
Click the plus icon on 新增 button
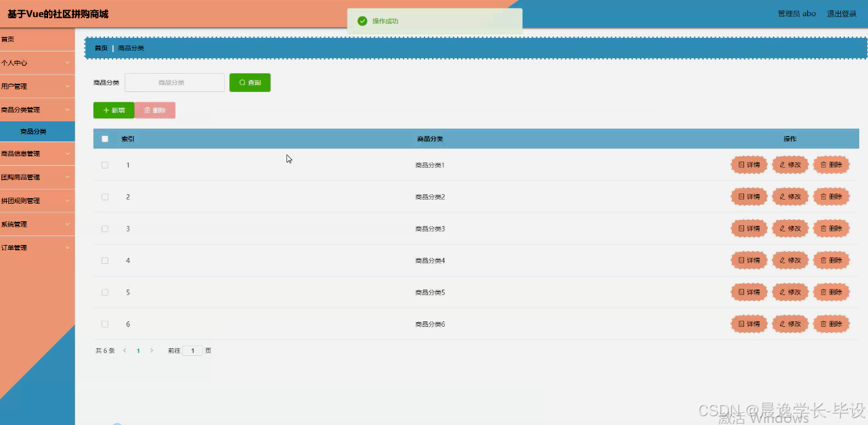coord(106,110)
